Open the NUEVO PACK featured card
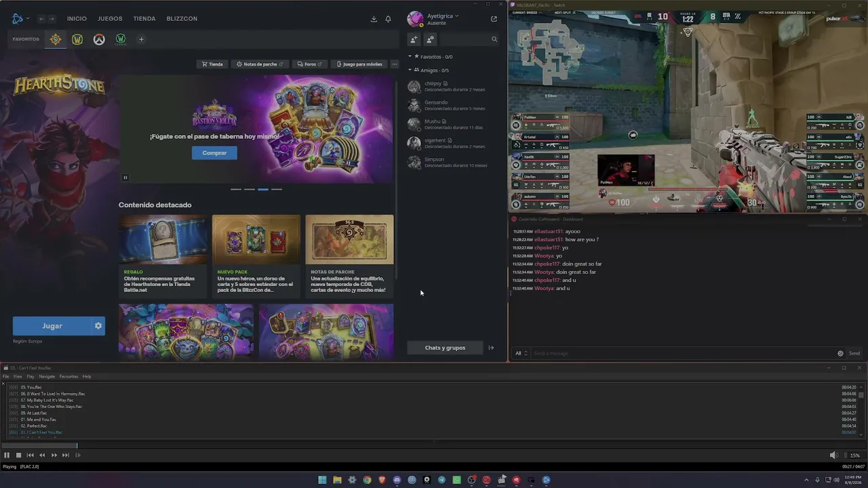868x488 pixels. [256, 256]
